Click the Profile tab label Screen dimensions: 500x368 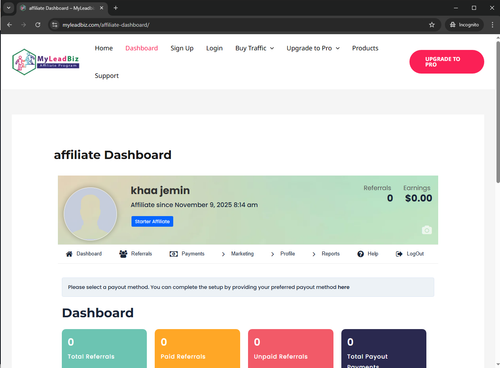pyautogui.click(x=288, y=254)
